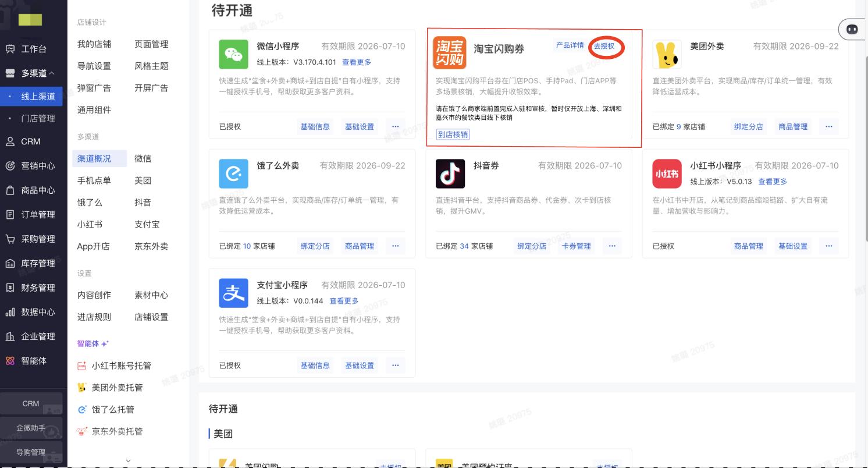Click 绑定分店 on Ele.me card
868x468 pixels.
pyautogui.click(x=315, y=246)
